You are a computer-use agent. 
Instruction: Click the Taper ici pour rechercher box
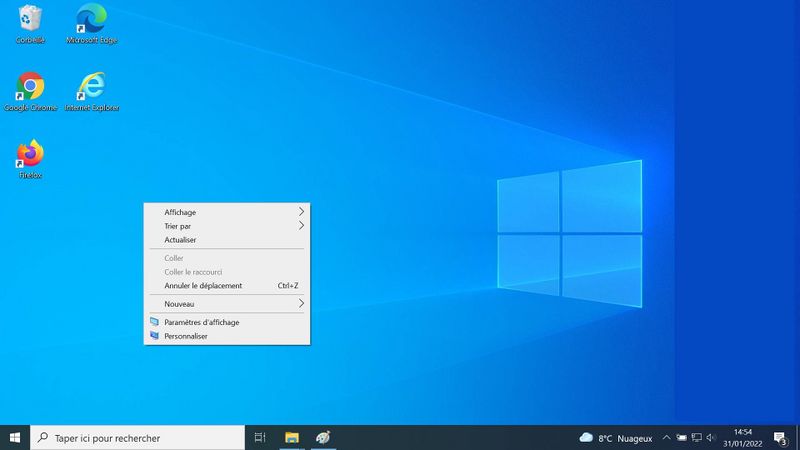[x=138, y=438]
